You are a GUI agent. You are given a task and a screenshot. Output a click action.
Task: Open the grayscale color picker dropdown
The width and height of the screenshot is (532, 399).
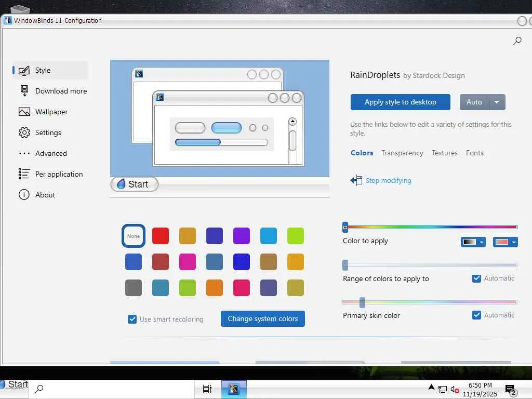(473, 242)
